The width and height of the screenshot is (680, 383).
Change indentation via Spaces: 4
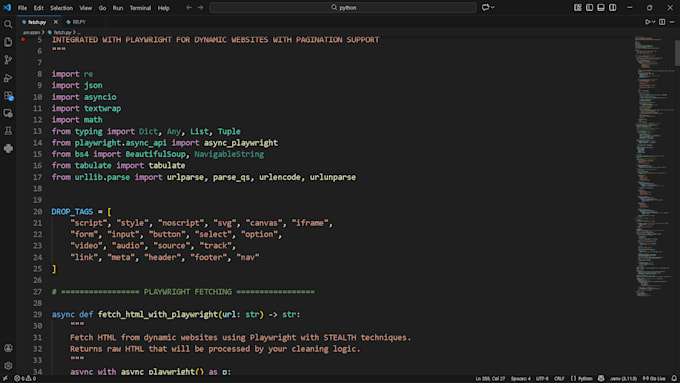520,379
